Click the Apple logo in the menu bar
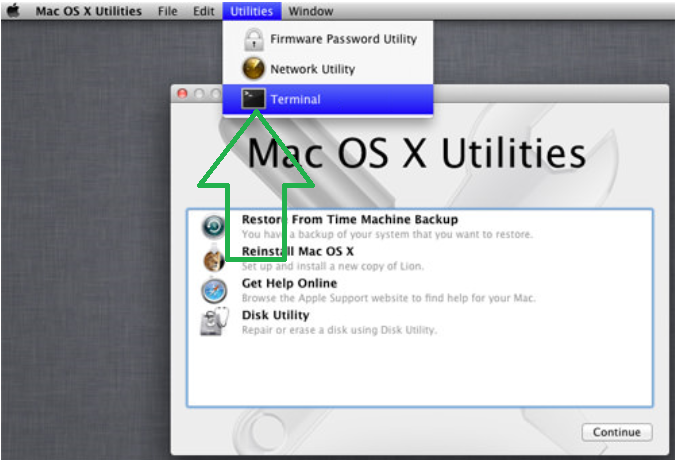The image size is (675, 460). coord(14,11)
